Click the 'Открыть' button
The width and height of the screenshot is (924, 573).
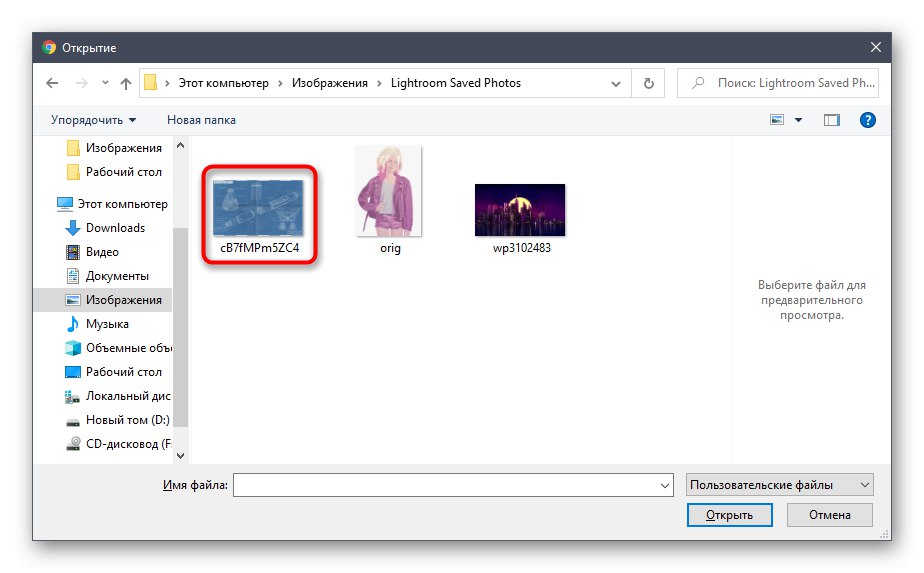(x=730, y=515)
